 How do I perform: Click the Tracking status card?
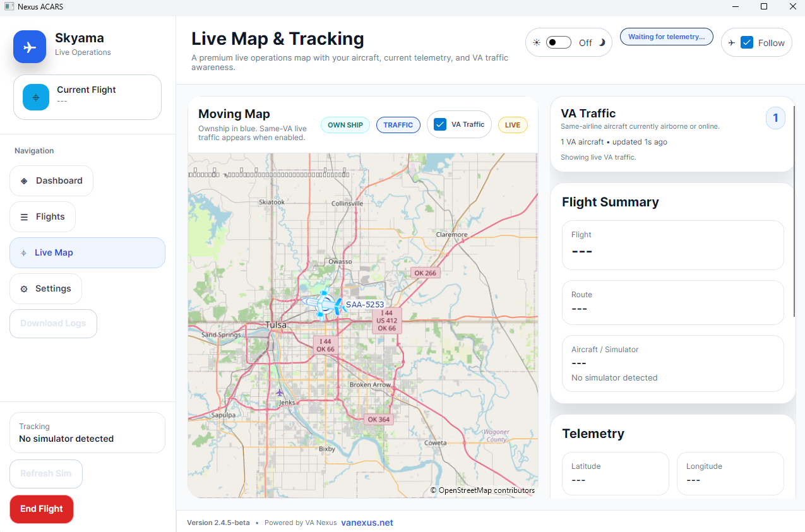click(87, 432)
